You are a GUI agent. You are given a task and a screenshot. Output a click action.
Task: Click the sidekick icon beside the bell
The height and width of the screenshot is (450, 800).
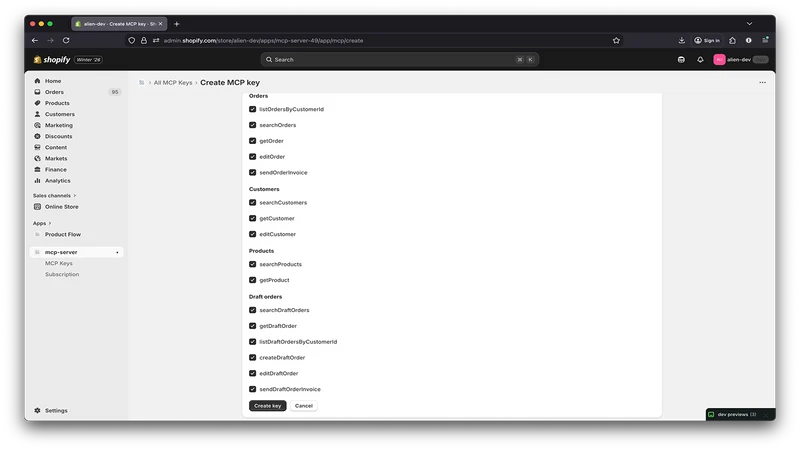pyautogui.click(x=681, y=60)
